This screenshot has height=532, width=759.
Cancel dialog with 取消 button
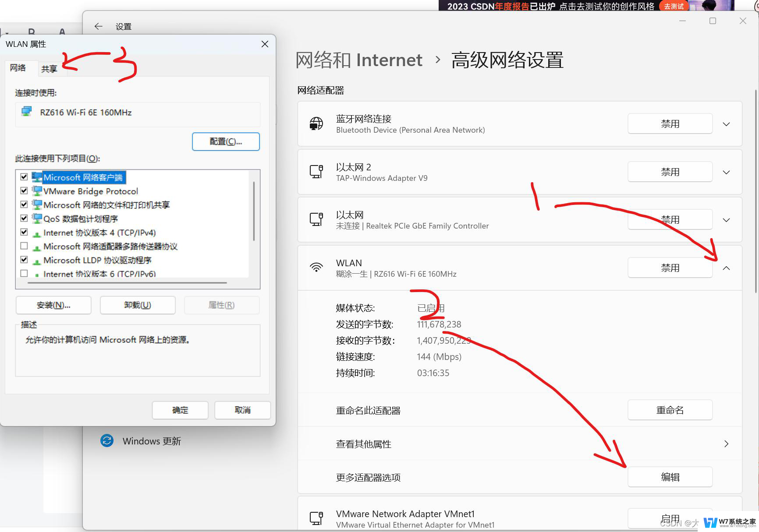[x=242, y=410]
